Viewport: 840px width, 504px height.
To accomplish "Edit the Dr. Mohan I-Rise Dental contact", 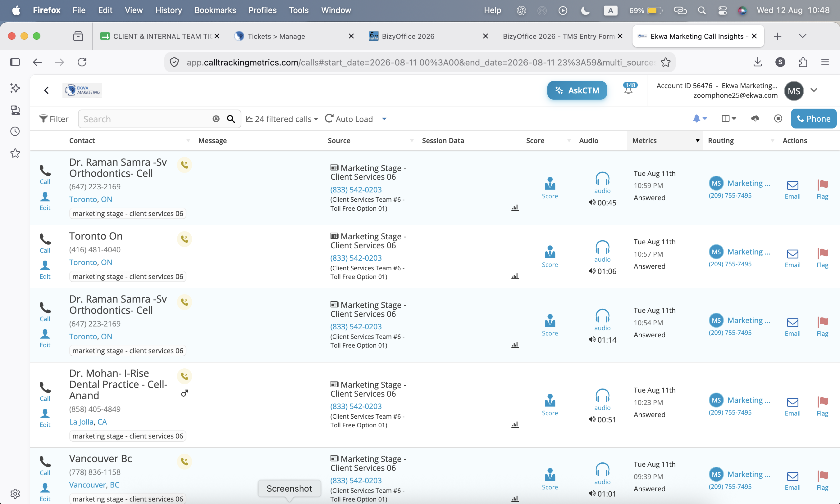I will pyautogui.click(x=45, y=418).
